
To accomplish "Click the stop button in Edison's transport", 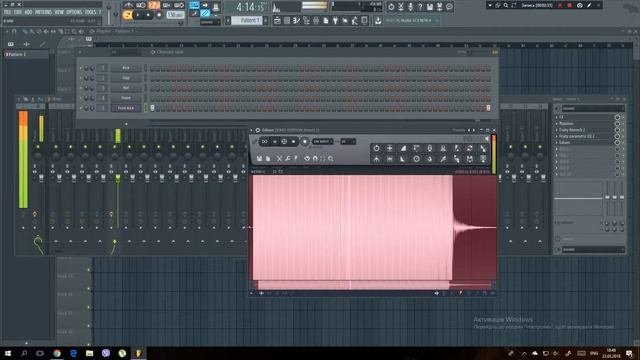I will (293, 142).
